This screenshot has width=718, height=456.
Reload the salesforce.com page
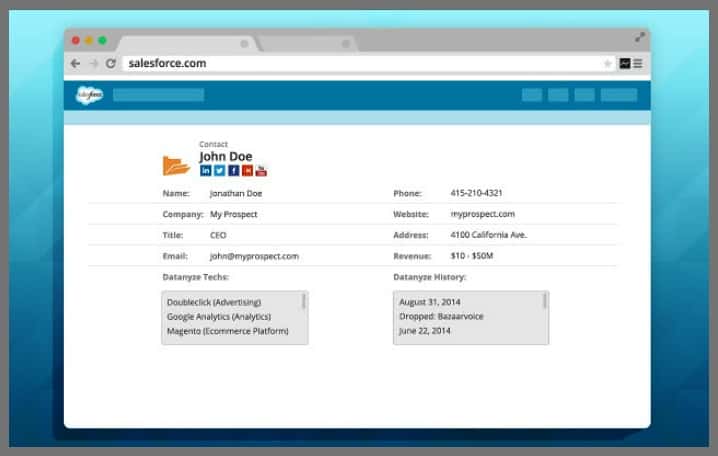click(x=110, y=63)
